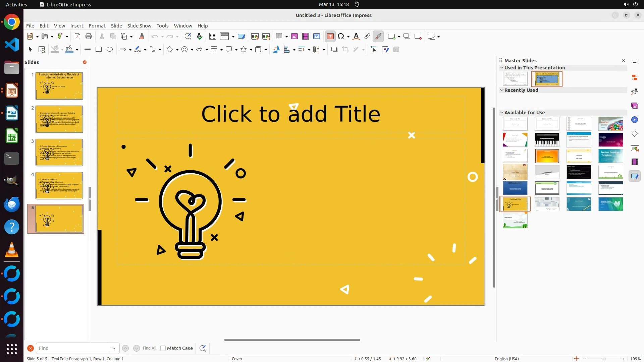
Task: Collapse the Used in This Presentation section
Action: pyautogui.click(x=502, y=68)
